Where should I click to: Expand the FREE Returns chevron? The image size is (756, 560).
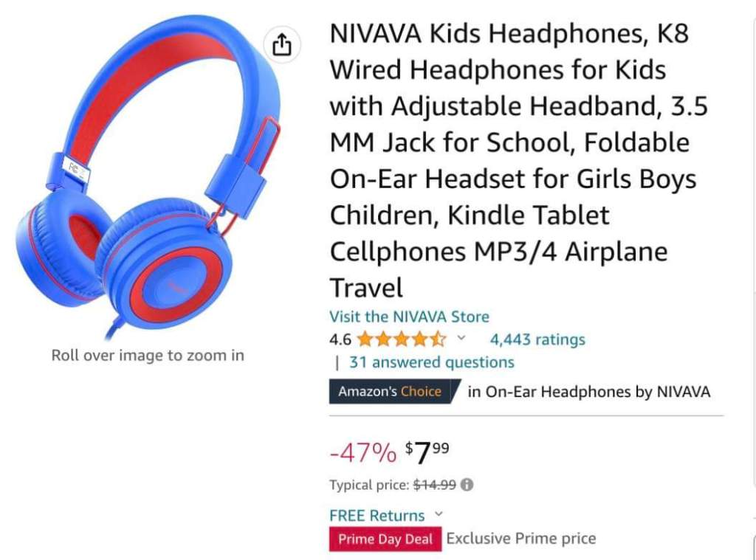point(439,514)
